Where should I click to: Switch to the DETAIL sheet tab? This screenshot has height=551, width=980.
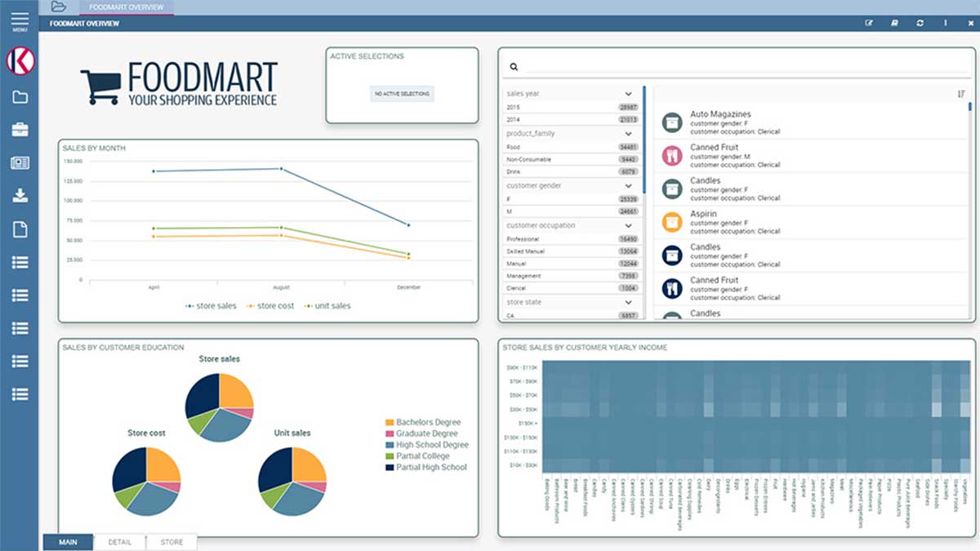(x=120, y=542)
